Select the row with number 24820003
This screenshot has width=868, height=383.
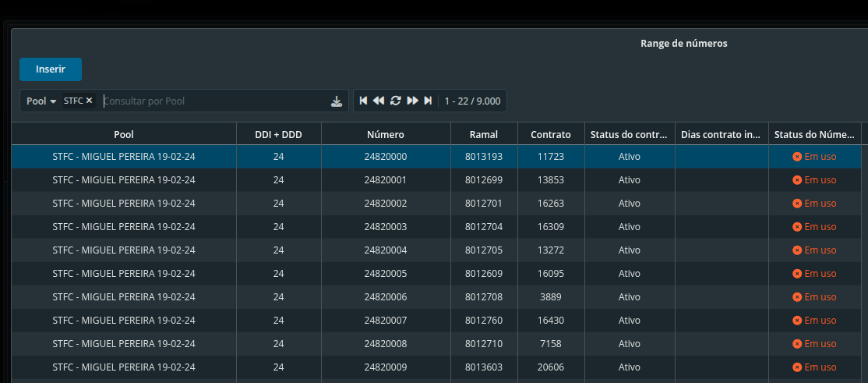386,227
